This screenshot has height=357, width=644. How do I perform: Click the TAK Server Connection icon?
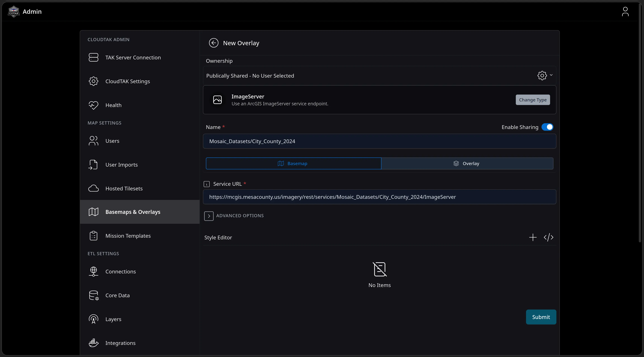pos(94,57)
